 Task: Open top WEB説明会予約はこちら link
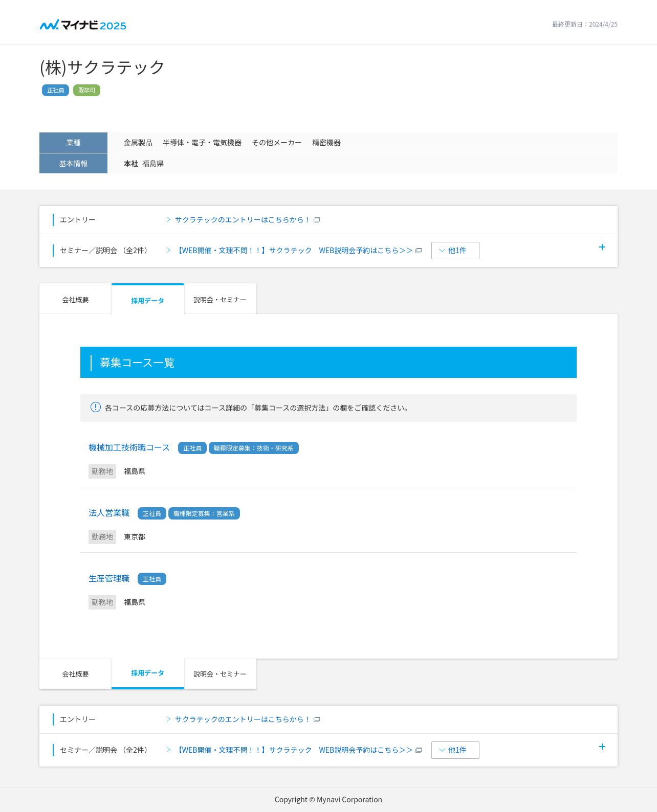pos(294,251)
